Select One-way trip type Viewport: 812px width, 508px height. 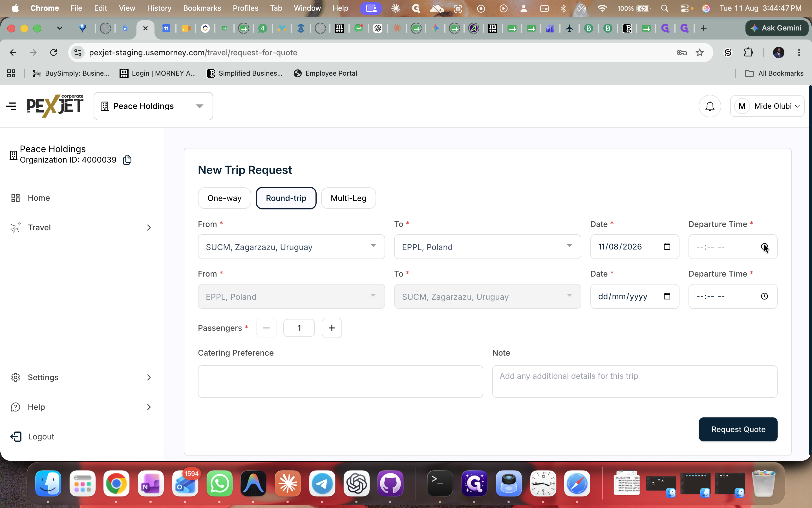[224, 198]
